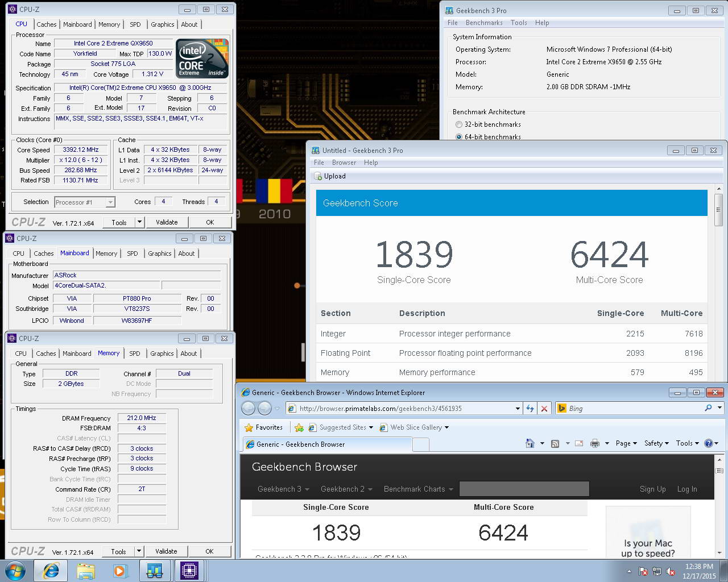The height and width of the screenshot is (582, 728).
Task: Click IE RSS feeds icon
Action: [555, 443]
